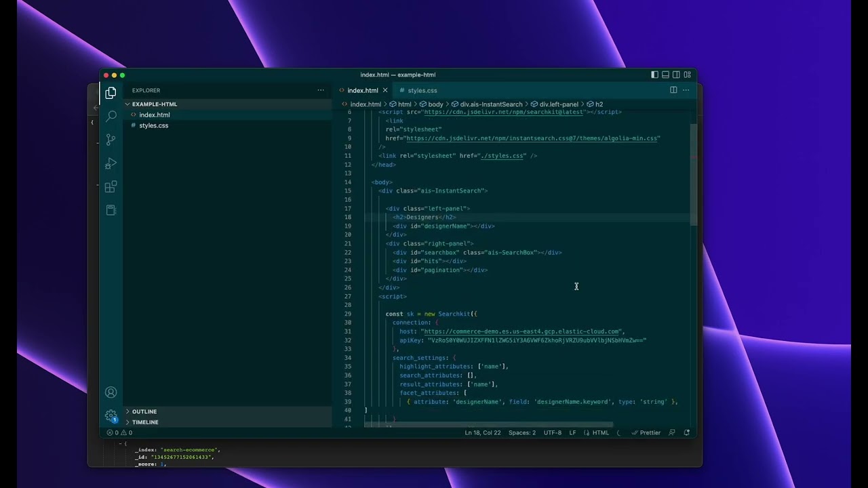
Task: Open the Accounts menu icon
Action: point(111,392)
